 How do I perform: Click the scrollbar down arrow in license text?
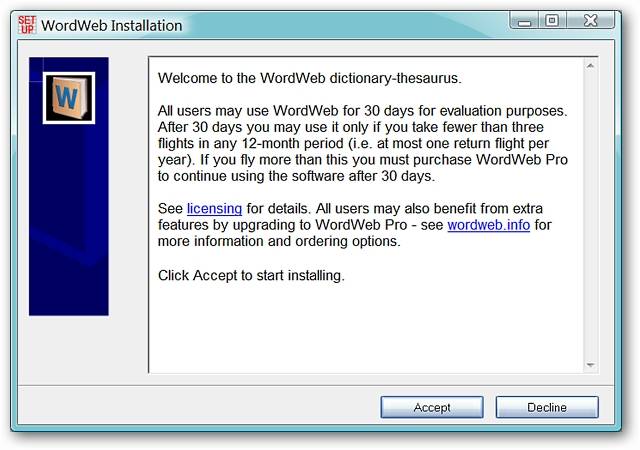click(590, 365)
